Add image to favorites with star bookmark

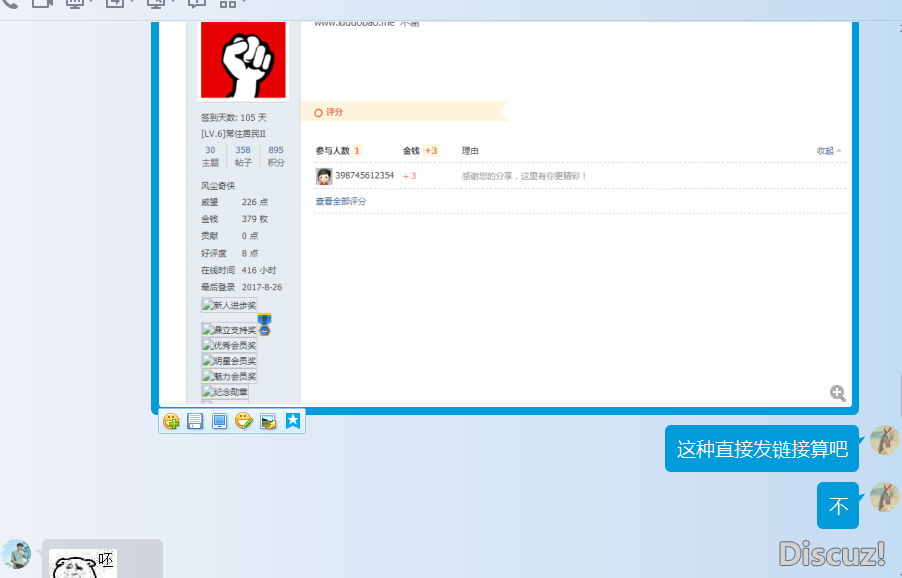293,421
